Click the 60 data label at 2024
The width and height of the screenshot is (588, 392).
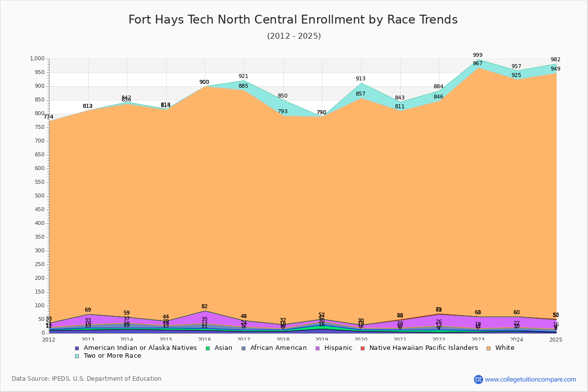coord(516,312)
